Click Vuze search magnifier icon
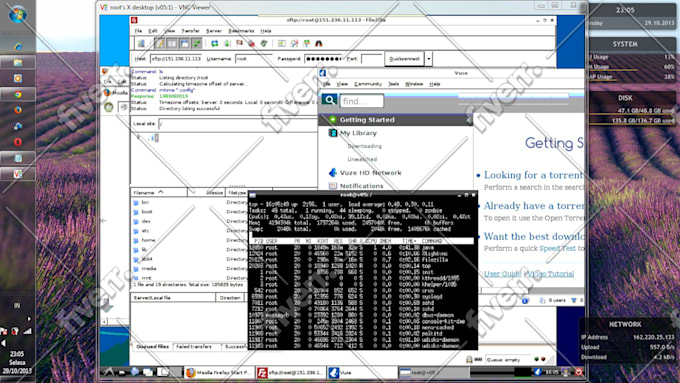Viewport: 680px width, 383px height. click(x=329, y=100)
